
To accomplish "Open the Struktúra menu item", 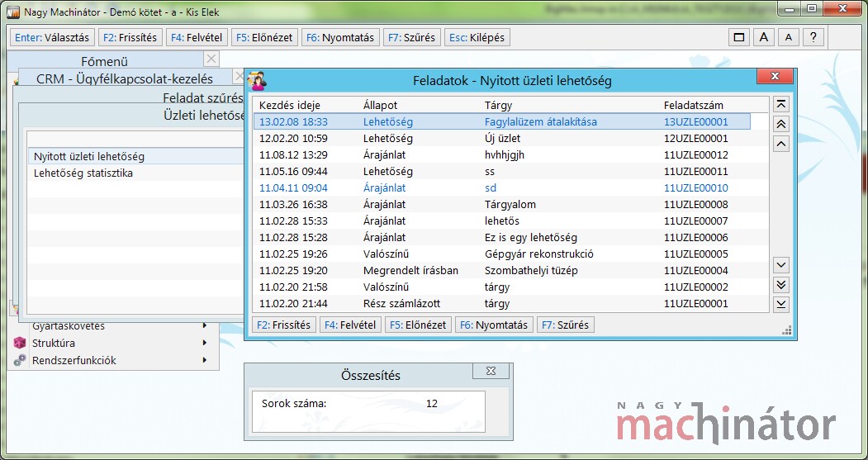I will (x=54, y=343).
